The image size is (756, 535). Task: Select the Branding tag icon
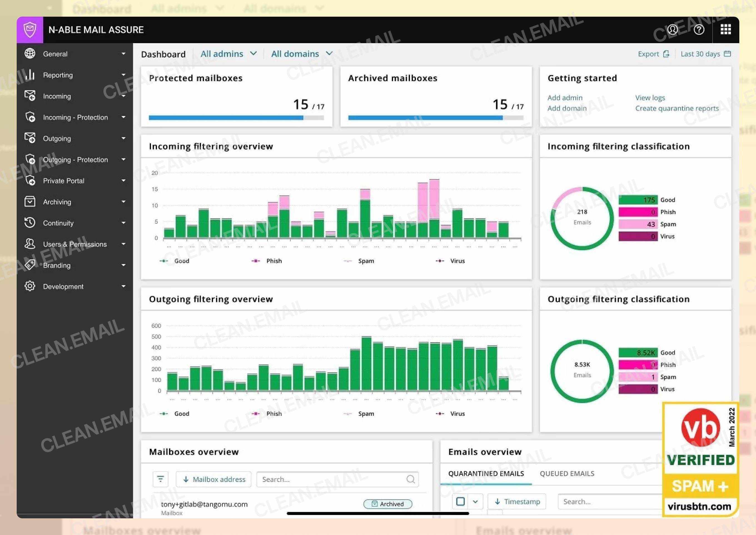30,265
